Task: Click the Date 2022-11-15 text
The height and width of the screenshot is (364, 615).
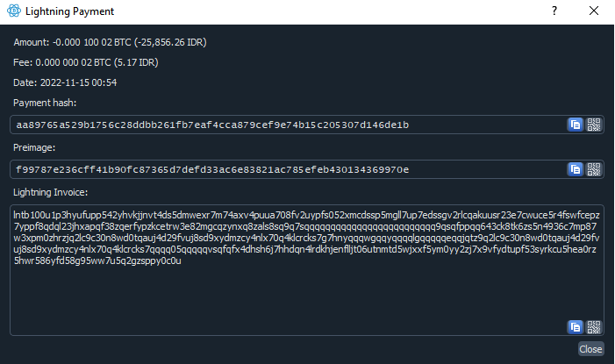Action: pyautogui.click(x=65, y=82)
